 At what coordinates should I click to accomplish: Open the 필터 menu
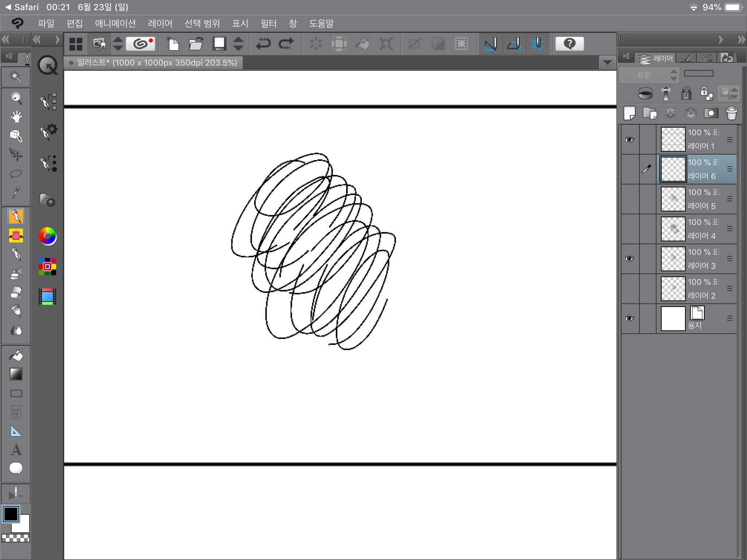coord(268,24)
